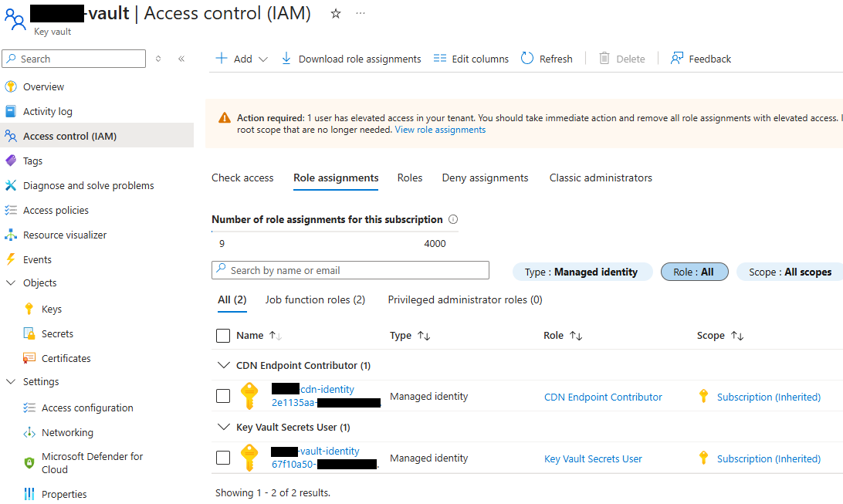Open the Key Vault Secrets User role link
Screen dimensions: 843x504
coord(593,458)
